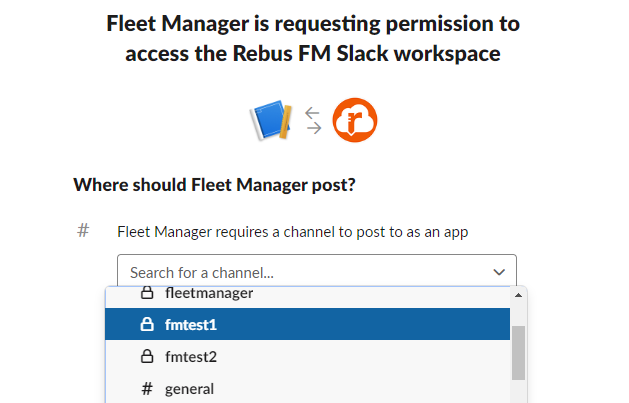This screenshot has width=629, height=403.
Task: Click the scrollbar track above the thumb
Action: pos(518,314)
